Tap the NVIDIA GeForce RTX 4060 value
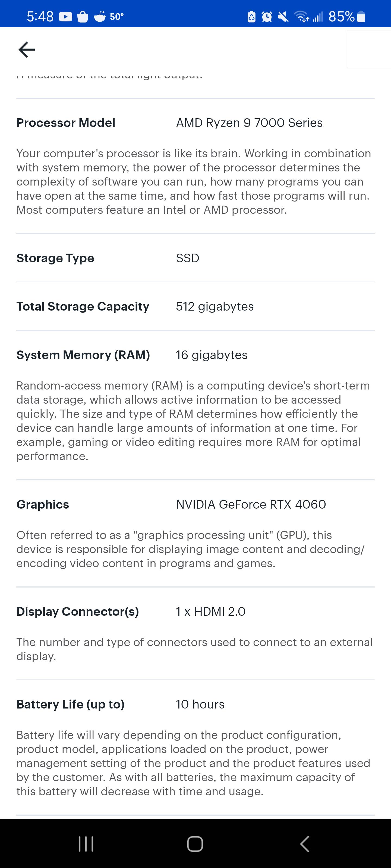The width and height of the screenshot is (391, 868). coord(251,505)
